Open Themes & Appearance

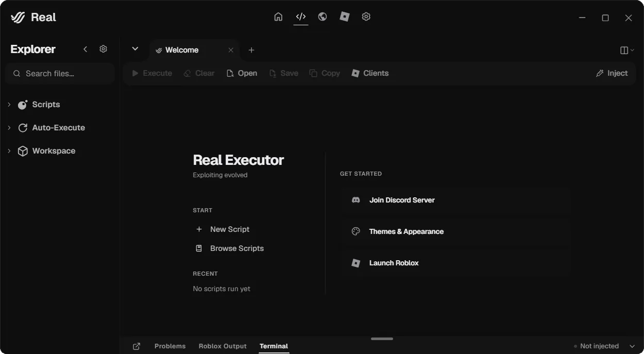(455, 231)
